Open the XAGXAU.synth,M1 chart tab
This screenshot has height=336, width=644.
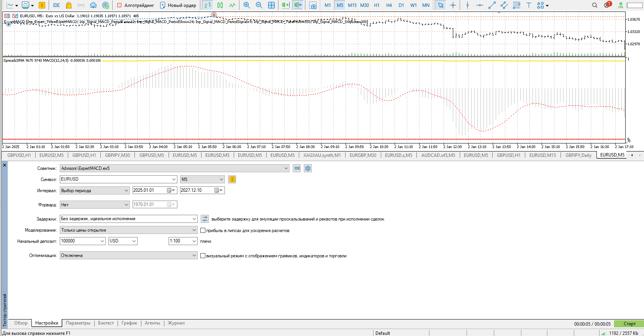tap(322, 155)
